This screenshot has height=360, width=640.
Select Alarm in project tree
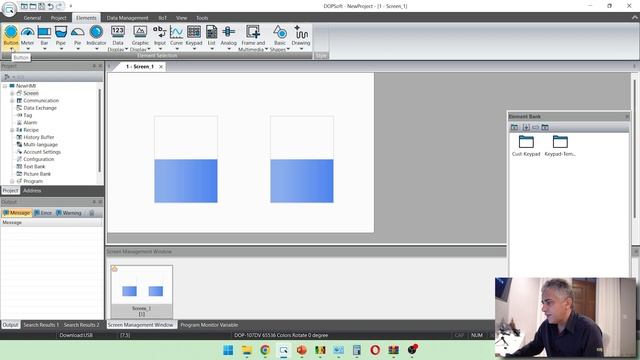(30, 123)
